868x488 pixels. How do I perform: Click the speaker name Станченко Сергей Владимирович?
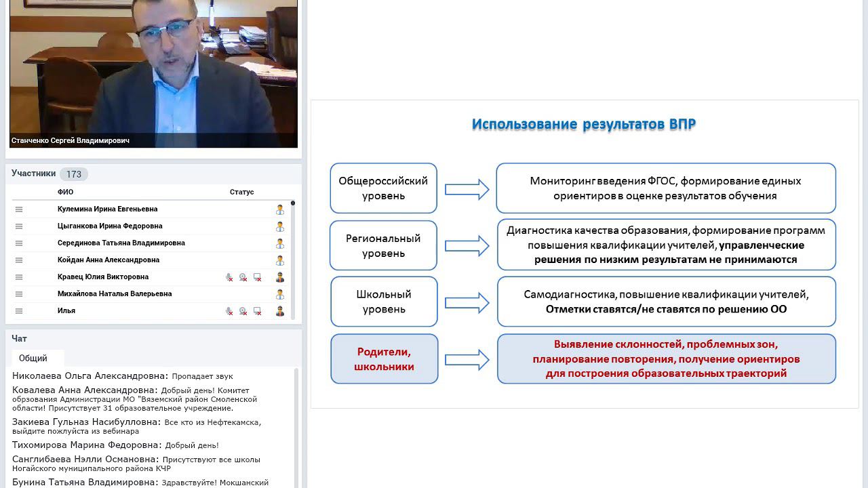(71, 141)
